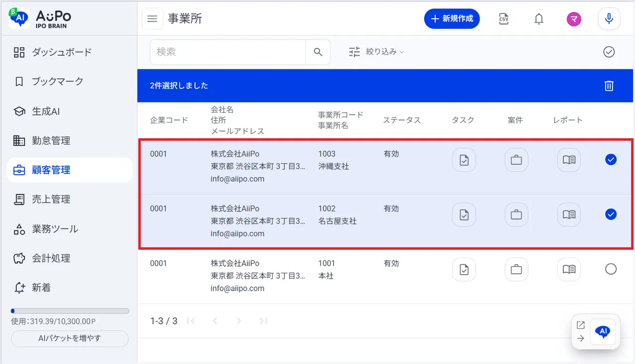Open report book icon for 本社 row
The image size is (635, 364).
pos(569,269)
